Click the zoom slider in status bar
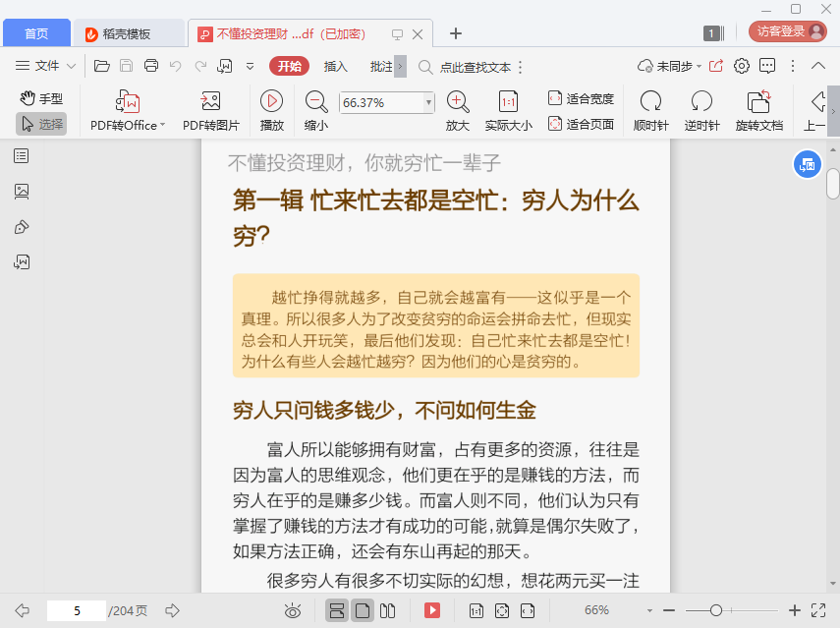This screenshot has width=840, height=628. [x=716, y=610]
